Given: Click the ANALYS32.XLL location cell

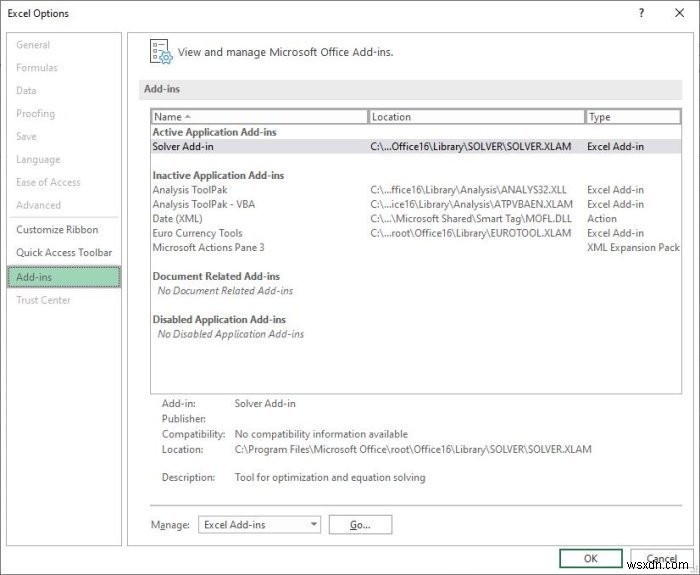Looking at the screenshot, I should (468, 190).
